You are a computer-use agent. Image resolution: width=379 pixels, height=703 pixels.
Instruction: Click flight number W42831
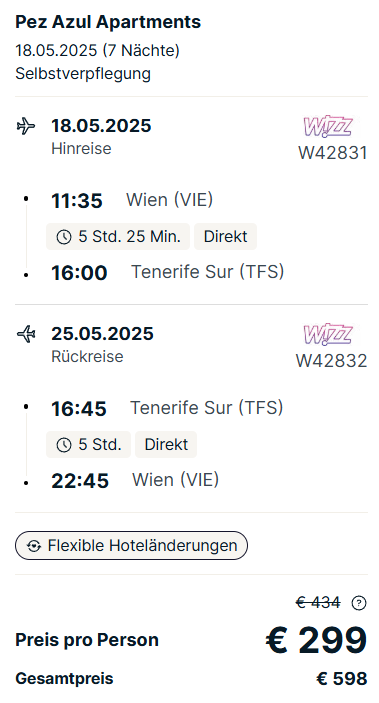pos(333,153)
